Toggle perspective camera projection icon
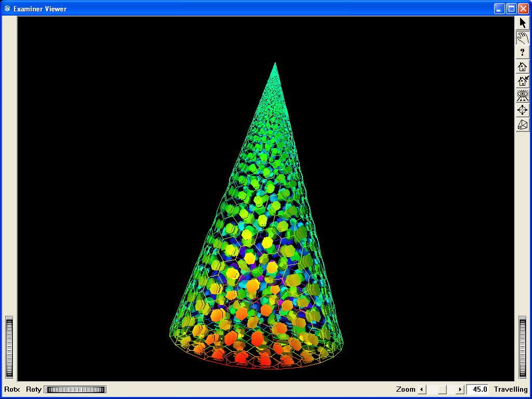The image size is (532, 399). (522, 124)
